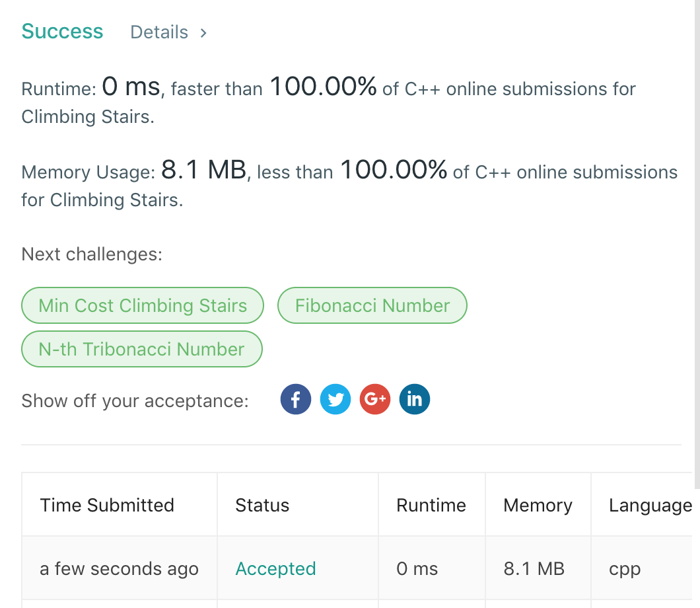Select the cpp language cell
Image resolution: width=700 pixels, height=608 pixels.
point(625,568)
